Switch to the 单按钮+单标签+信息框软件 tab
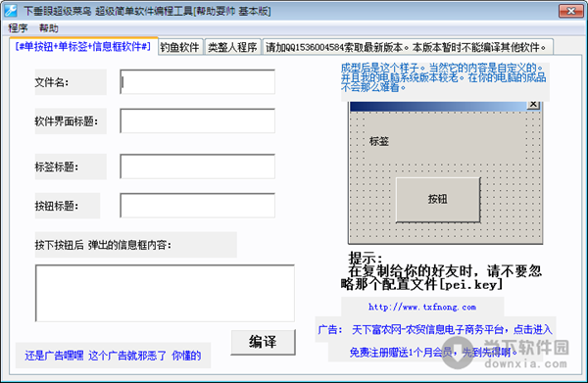The width and height of the screenshot is (588, 383). point(83,46)
